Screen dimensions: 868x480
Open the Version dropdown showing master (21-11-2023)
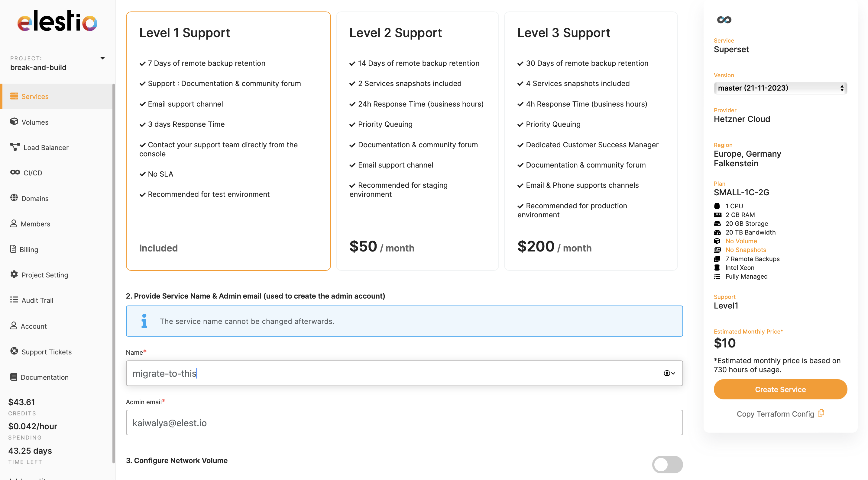pos(780,88)
